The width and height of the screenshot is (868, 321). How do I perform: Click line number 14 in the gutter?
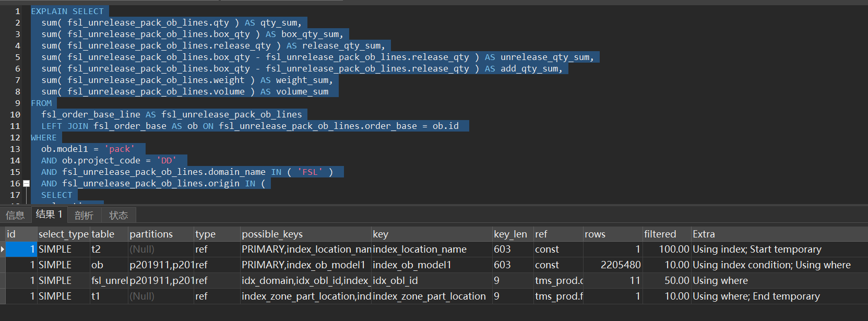click(x=15, y=161)
